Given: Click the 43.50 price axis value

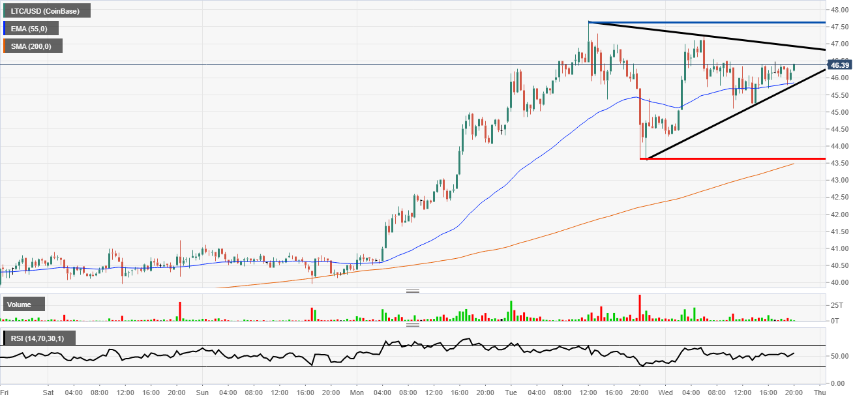Looking at the screenshot, I should coord(840,163).
